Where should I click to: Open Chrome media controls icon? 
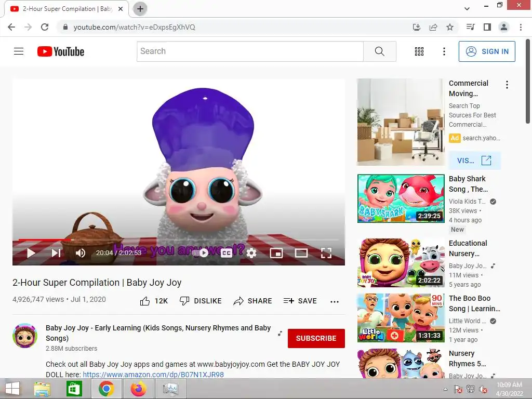[x=471, y=27]
